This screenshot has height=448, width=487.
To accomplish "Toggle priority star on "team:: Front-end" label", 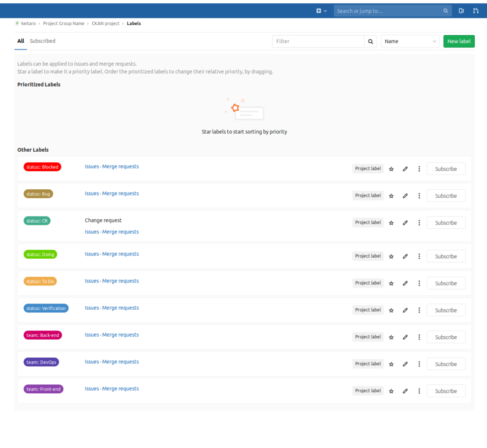I will (391, 390).
